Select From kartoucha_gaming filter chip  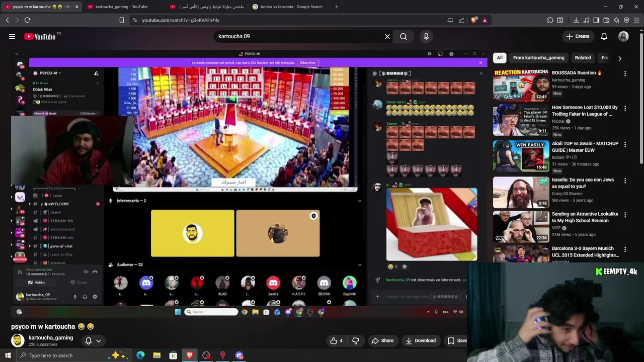point(538,58)
